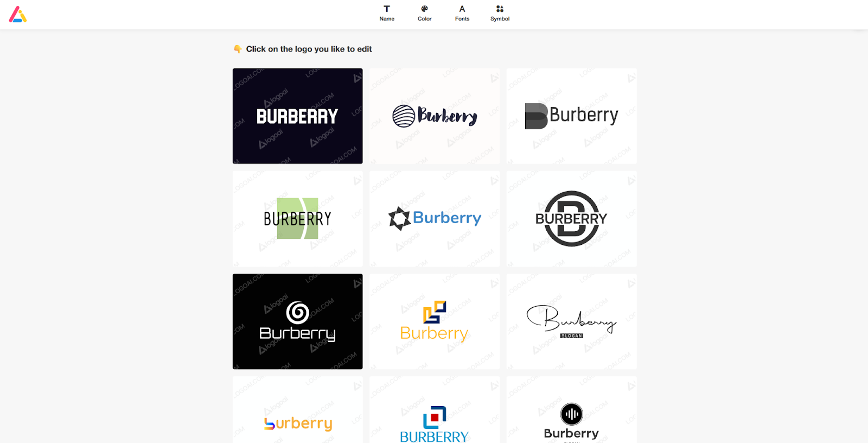
Task: Click the LogoAI triangle home logo
Action: tap(18, 14)
